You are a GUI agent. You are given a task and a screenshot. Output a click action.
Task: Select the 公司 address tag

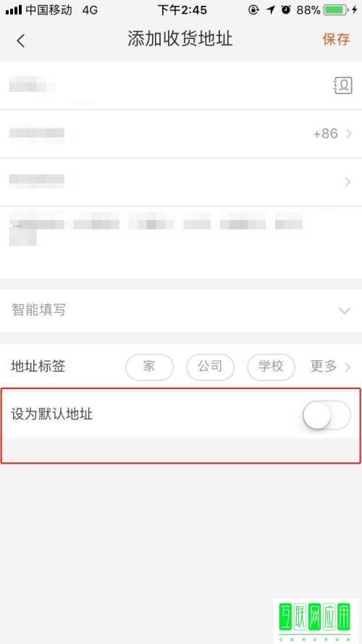click(210, 367)
